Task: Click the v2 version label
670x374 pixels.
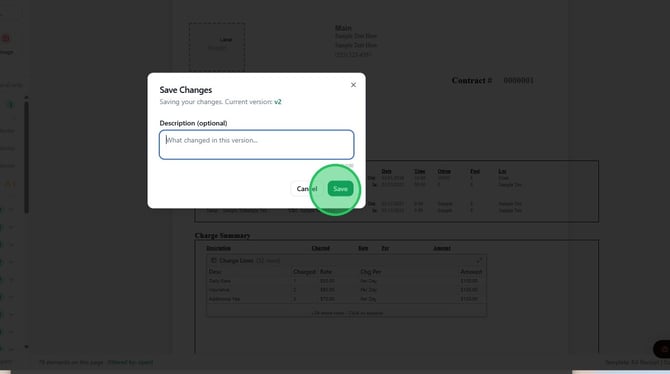Action: click(278, 102)
